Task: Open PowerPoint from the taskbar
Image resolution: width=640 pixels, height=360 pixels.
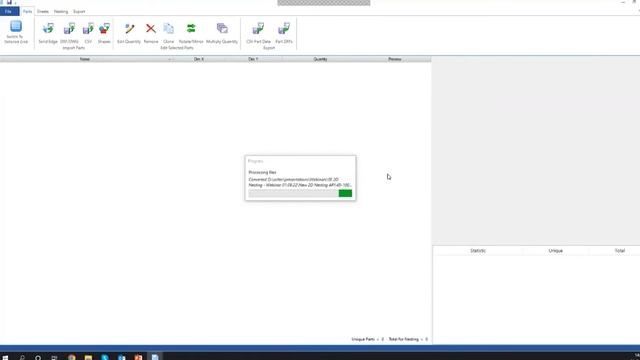Action: 138,357
